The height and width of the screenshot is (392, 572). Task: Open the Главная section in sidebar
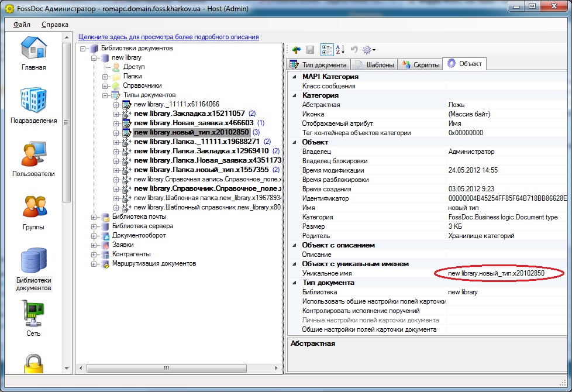click(x=33, y=53)
